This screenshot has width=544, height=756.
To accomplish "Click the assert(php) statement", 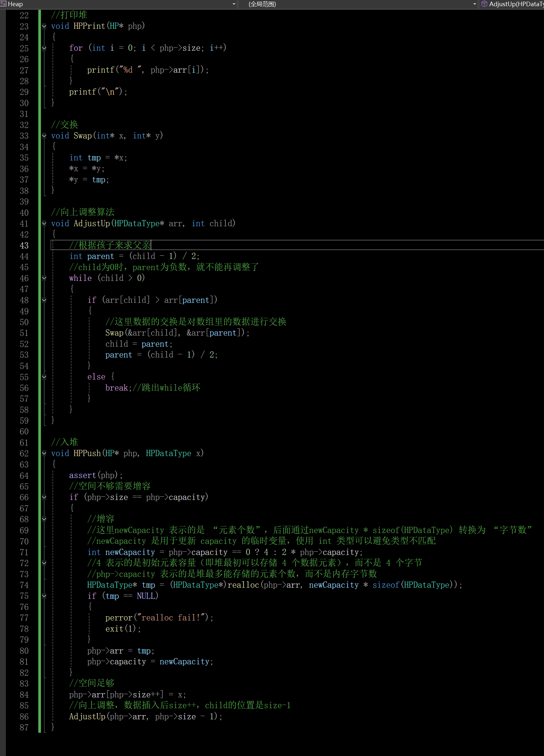I will [96, 475].
